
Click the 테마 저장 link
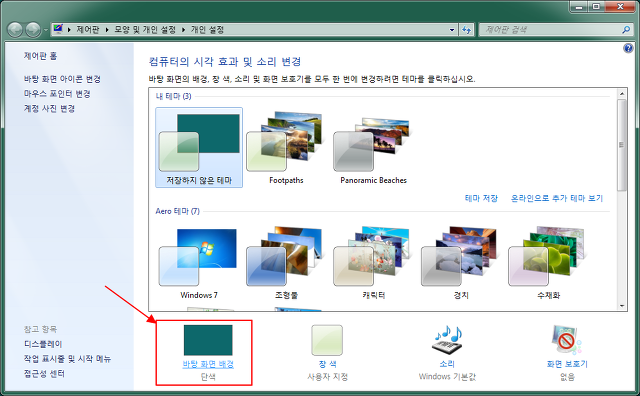481,198
